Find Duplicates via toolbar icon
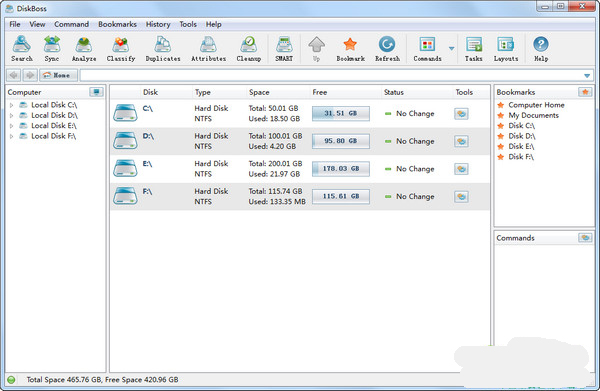This screenshot has width=600, height=391. pyautogui.click(x=163, y=49)
